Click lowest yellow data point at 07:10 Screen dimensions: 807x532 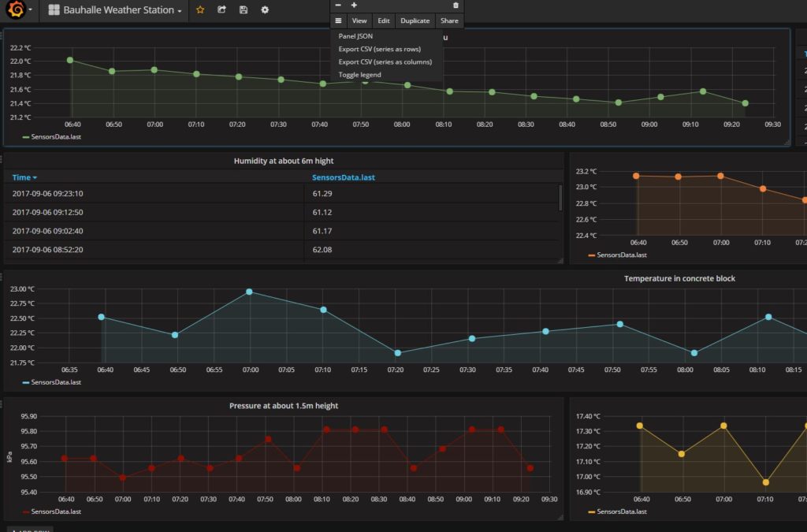click(765, 482)
